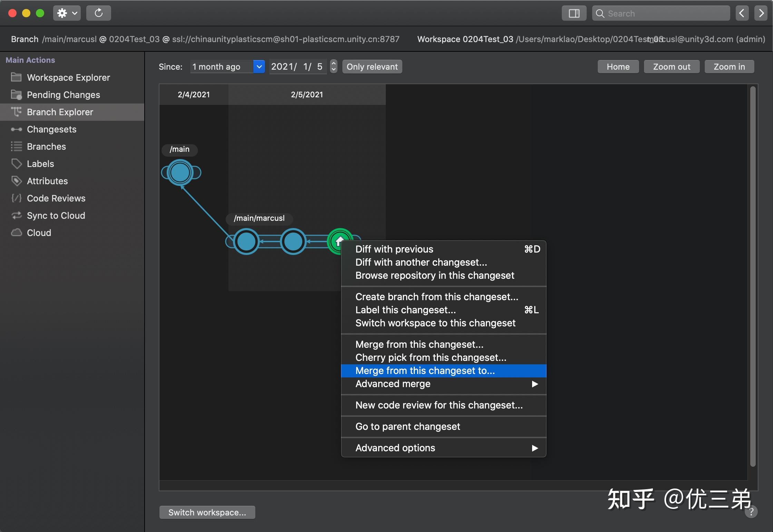
Task: Select Cherry pick from this changeset
Action: [430, 357]
